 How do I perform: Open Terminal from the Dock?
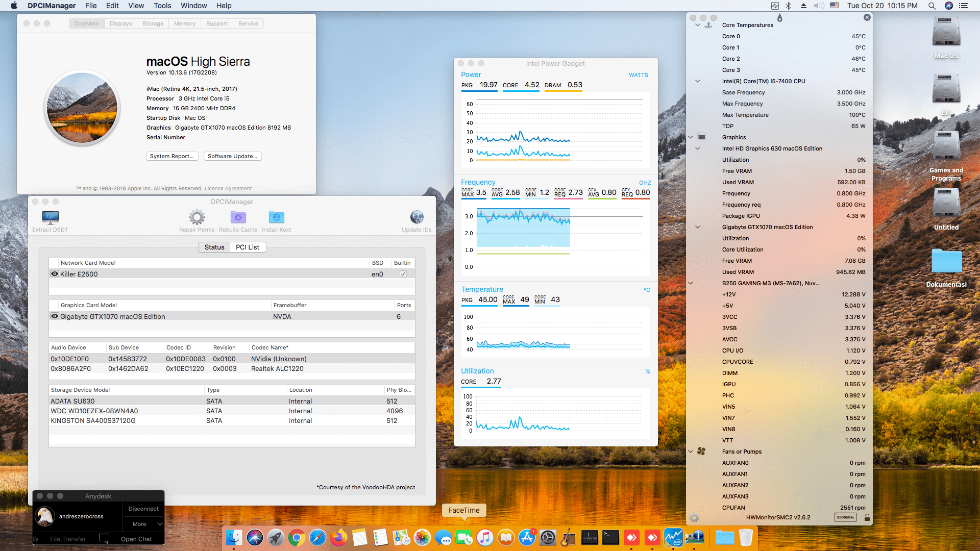[610, 537]
